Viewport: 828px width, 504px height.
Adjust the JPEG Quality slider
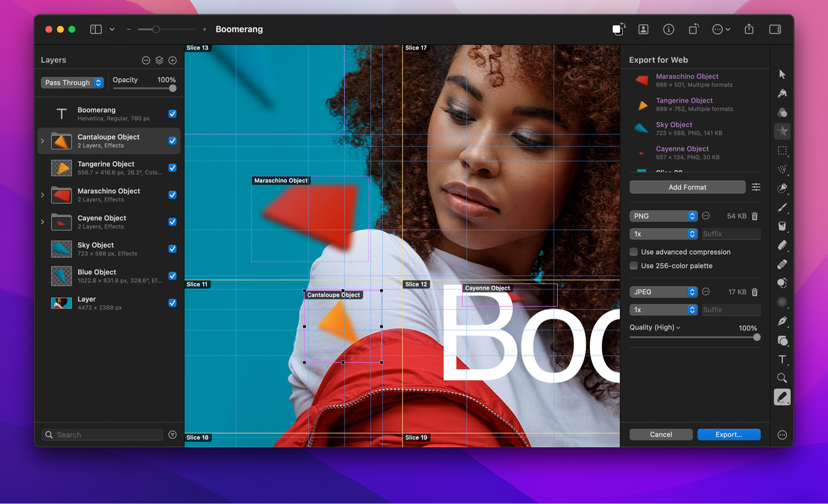(x=695, y=338)
